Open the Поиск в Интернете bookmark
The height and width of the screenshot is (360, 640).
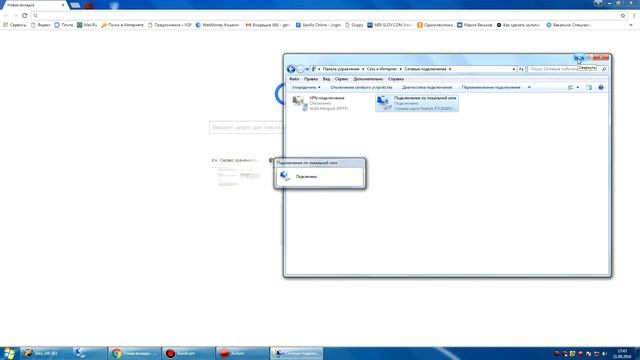tap(122, 25)
